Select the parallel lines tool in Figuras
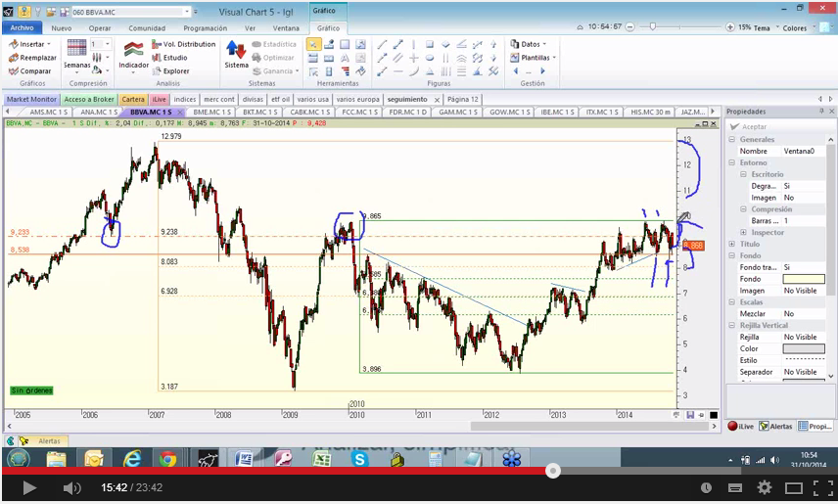The width and height of the screenshot is (838, 504). [397, 58]
